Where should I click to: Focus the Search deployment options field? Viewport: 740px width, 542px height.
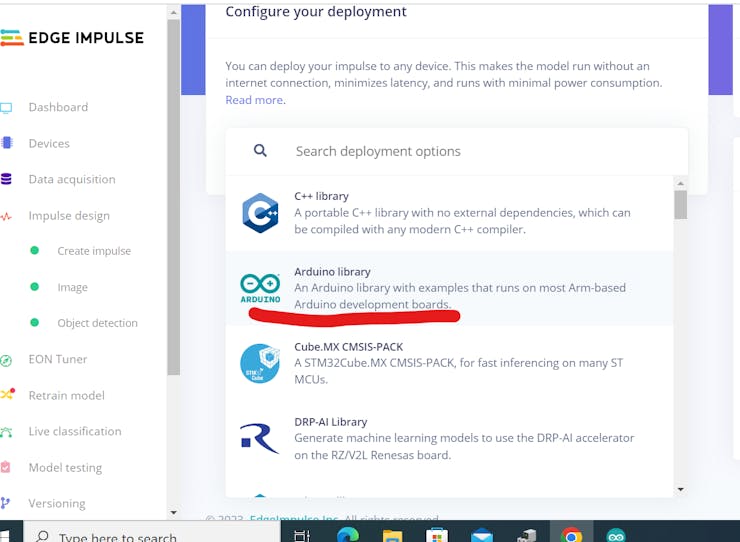[456, 151]
